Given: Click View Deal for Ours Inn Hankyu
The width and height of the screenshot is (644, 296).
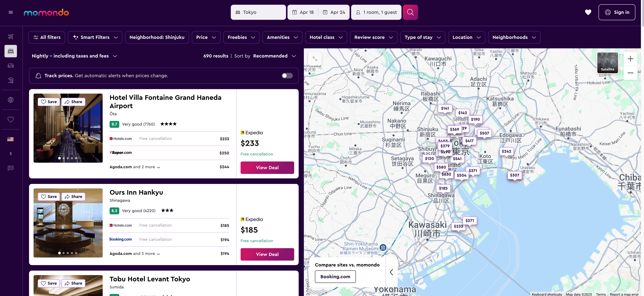Looking at the screenshot, I should [x=267, y=254].
